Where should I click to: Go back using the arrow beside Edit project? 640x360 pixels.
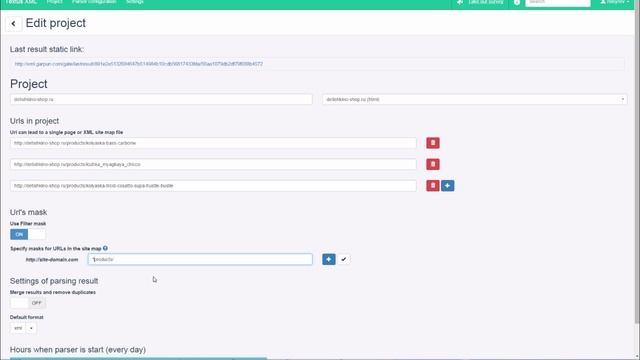pos(13,24)
